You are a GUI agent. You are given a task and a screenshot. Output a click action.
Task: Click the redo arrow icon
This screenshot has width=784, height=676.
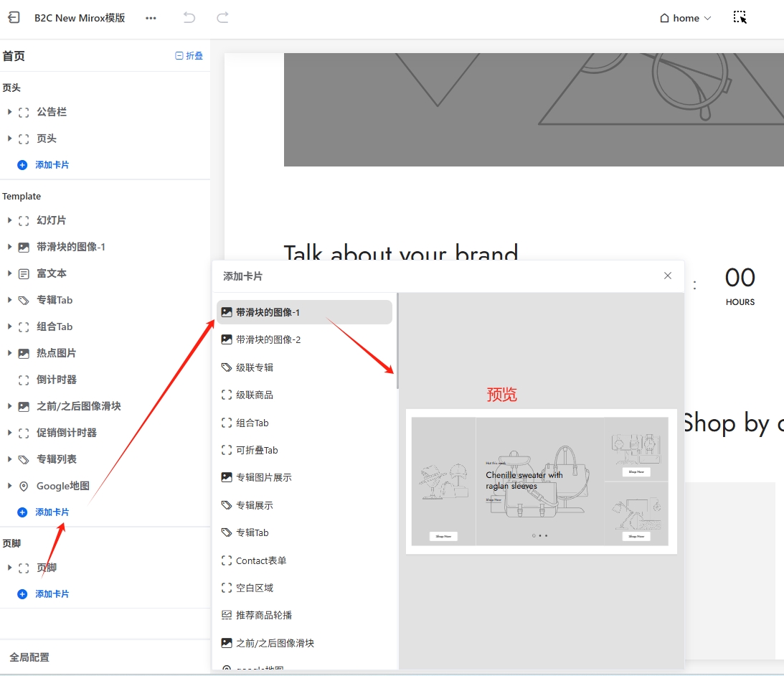pyautogui.click(x=222, y=18)
